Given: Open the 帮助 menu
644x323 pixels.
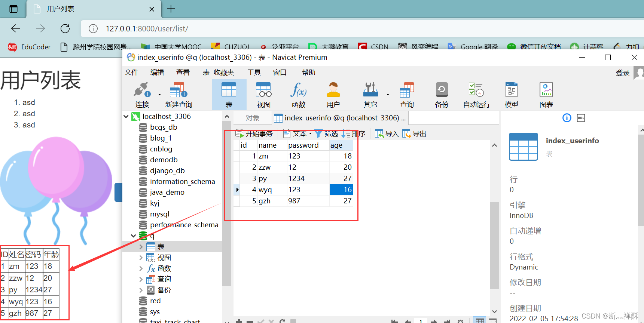Looking at the screenshot, I should 309,73.
